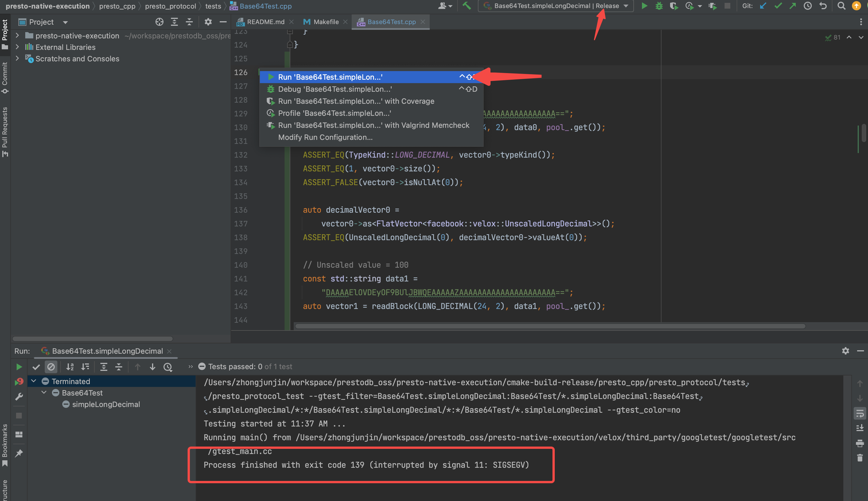Screen dimensions: 868x501
Task: Click the Git history clock icon
Action: coord(808,6)
